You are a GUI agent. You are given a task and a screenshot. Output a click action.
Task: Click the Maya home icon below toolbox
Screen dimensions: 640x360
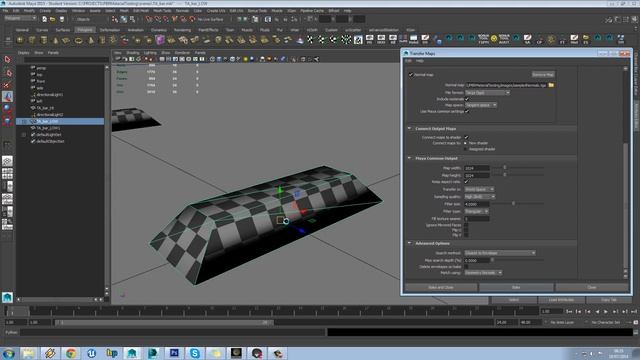[x=7, y=298]
